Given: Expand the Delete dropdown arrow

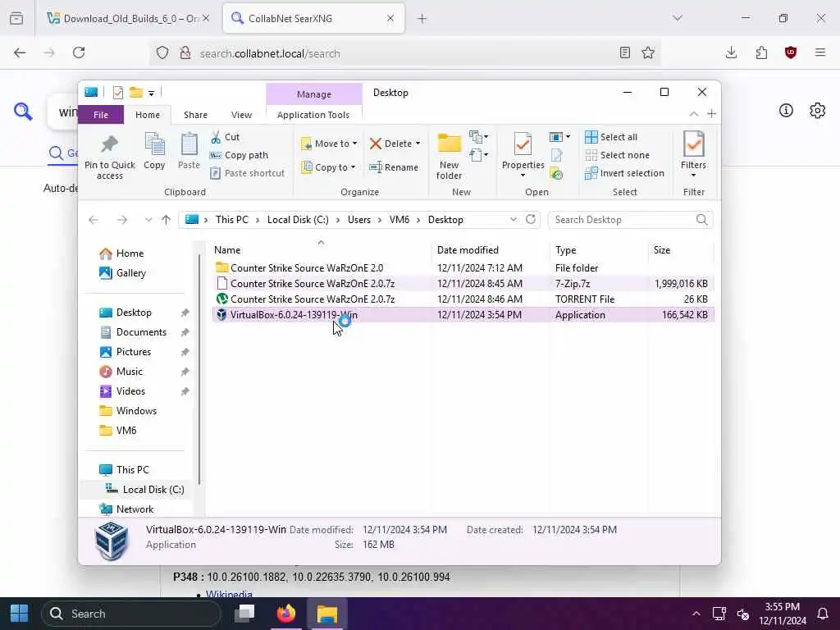Looking at the screenshot, I should [418, 144].
